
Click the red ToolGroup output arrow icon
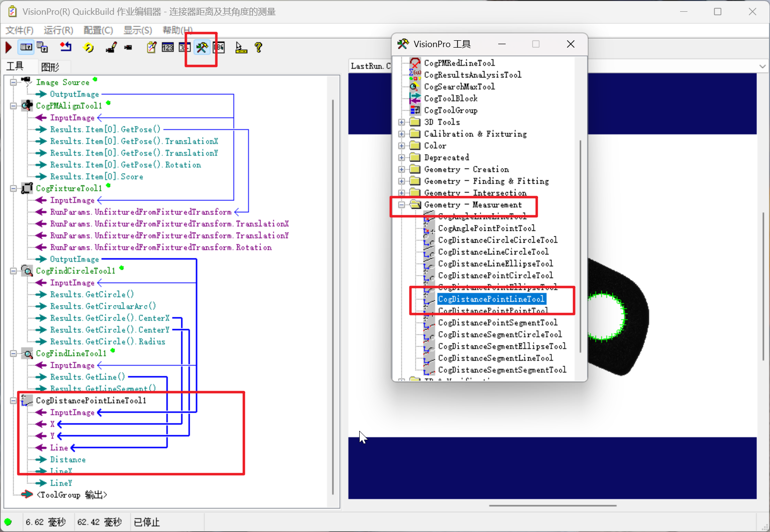27,495
